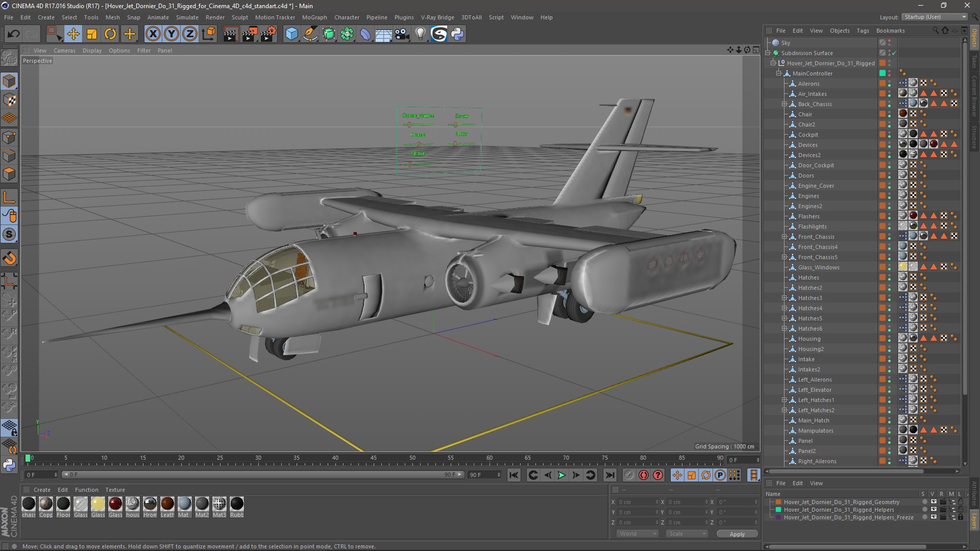
Task: Open the Character menu
Action: pos(347,17)
